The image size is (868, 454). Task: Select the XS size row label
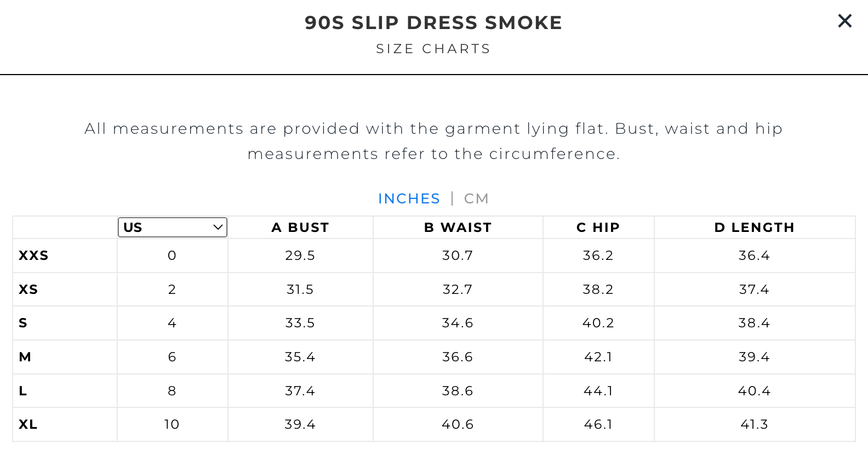[28, 290]
